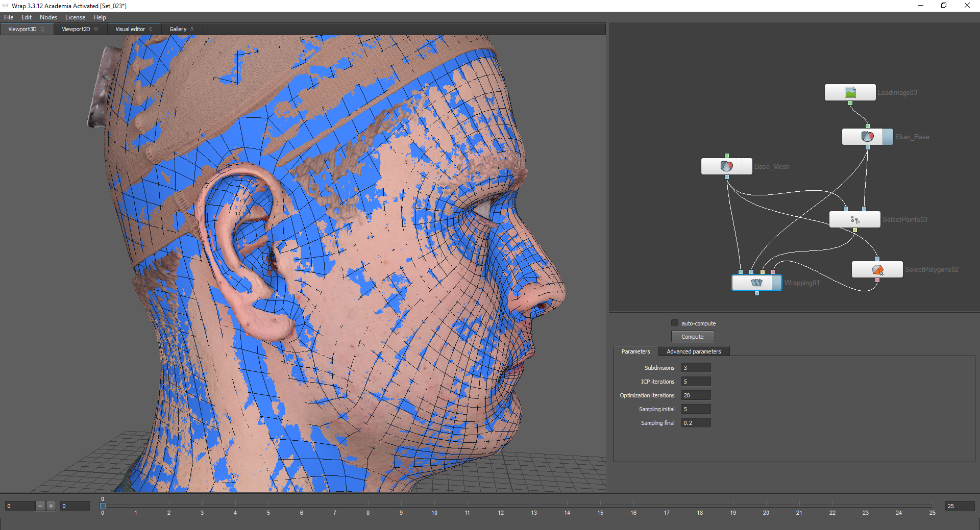Enable the auto-compute checkbox
The image size is (980, 530).
point(675,323)
